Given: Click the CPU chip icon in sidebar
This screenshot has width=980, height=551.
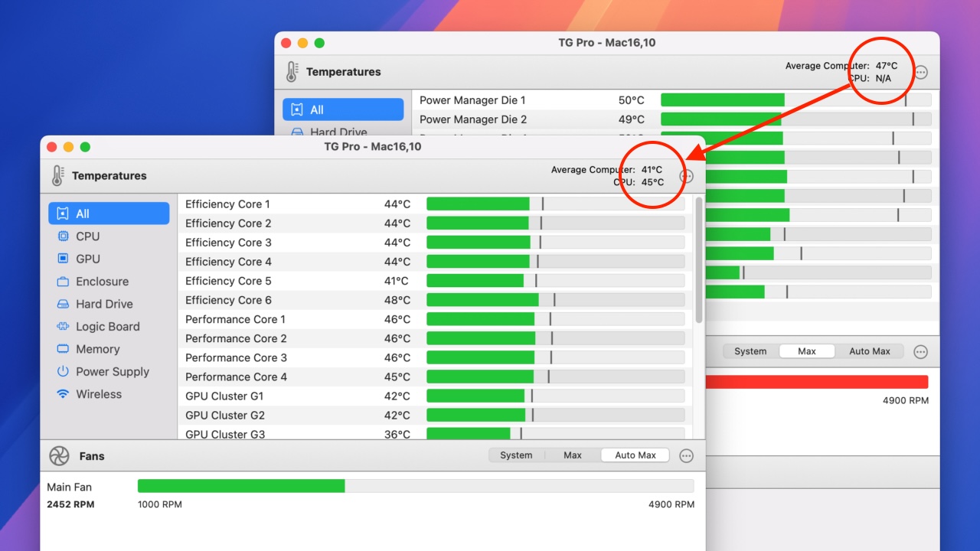Looking at the screenshot, I should [x=63, y=236].
